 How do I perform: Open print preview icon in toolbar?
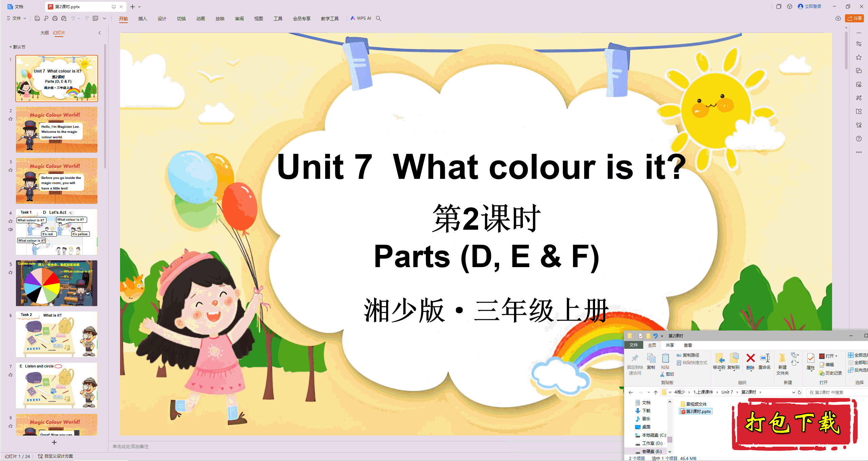[x=64, y=18]
